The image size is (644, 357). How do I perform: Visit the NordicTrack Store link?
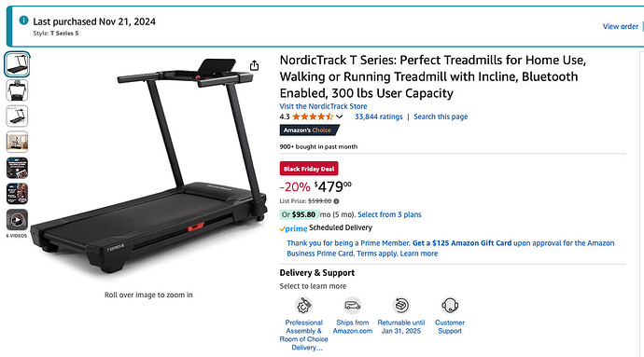323,106
